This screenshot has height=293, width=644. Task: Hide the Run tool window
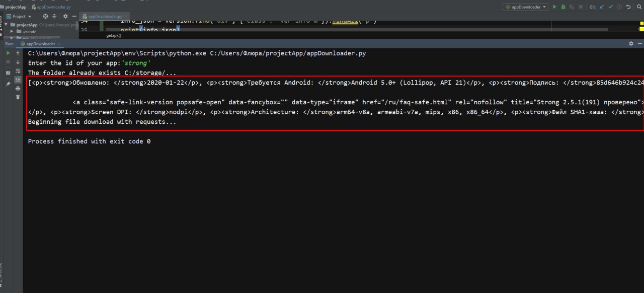point(639,44)
